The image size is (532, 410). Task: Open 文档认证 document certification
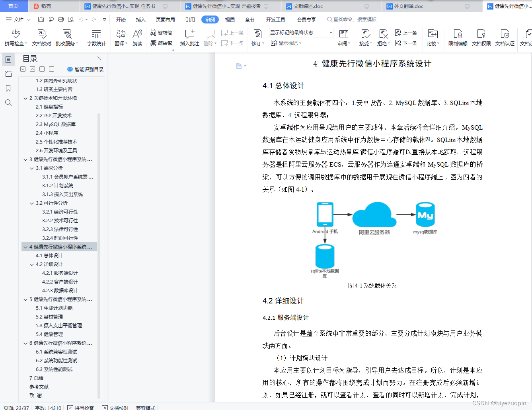505,38
